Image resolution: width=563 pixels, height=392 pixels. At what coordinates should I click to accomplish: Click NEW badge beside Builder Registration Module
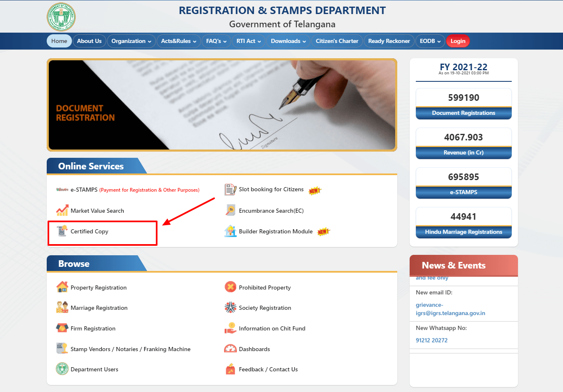323,232
